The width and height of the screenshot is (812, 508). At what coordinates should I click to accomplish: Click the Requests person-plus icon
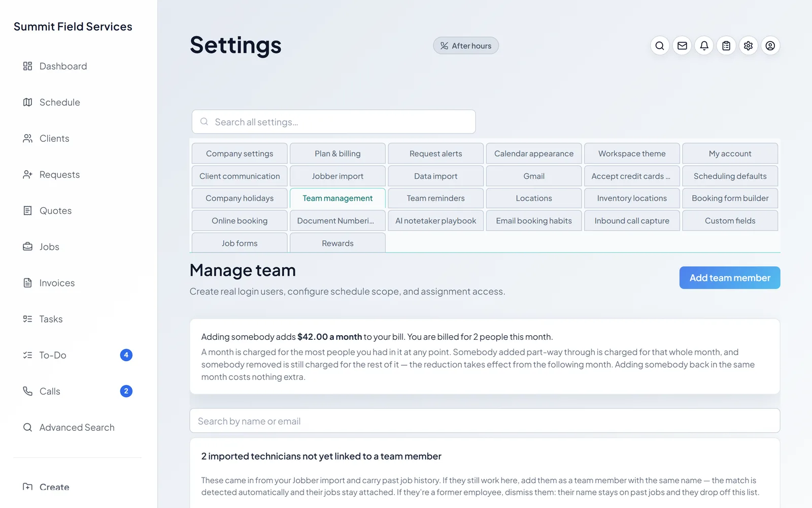click(28, 174)
